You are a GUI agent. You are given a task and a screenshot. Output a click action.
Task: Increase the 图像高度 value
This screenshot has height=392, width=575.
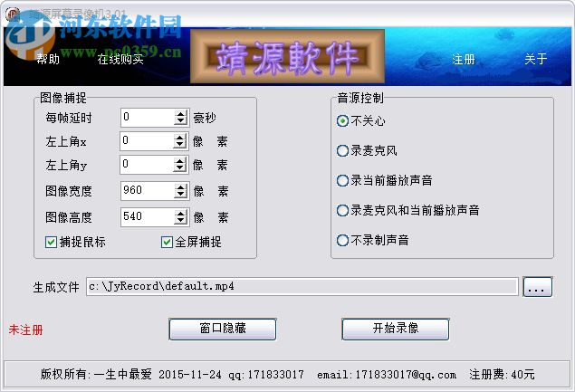pyautogui.click(x=180, y=214)
